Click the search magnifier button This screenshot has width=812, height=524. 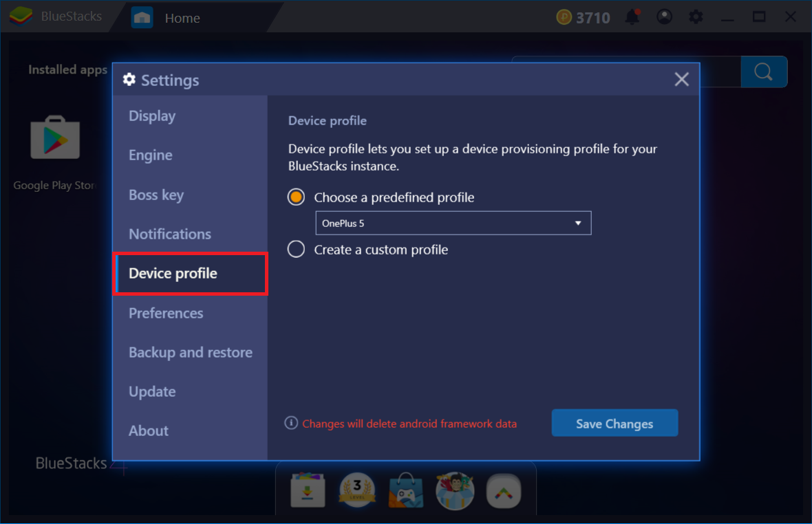(764, 72)
